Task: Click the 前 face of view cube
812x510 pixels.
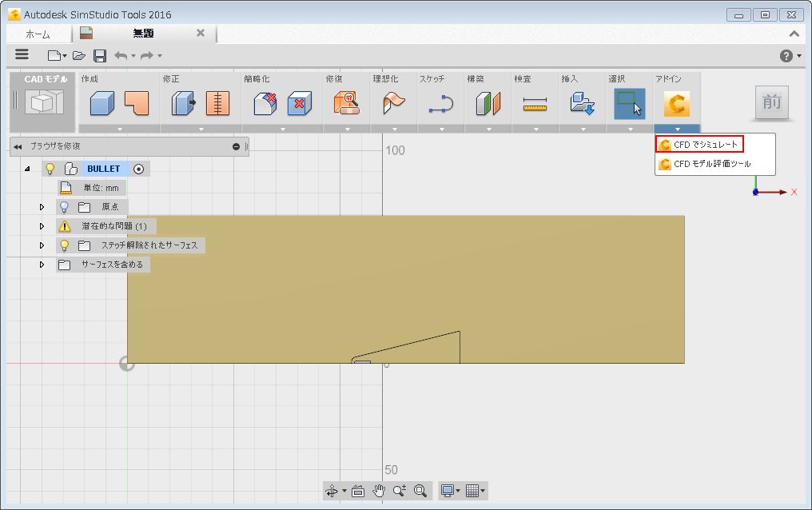Action: [x=771, y=102]
